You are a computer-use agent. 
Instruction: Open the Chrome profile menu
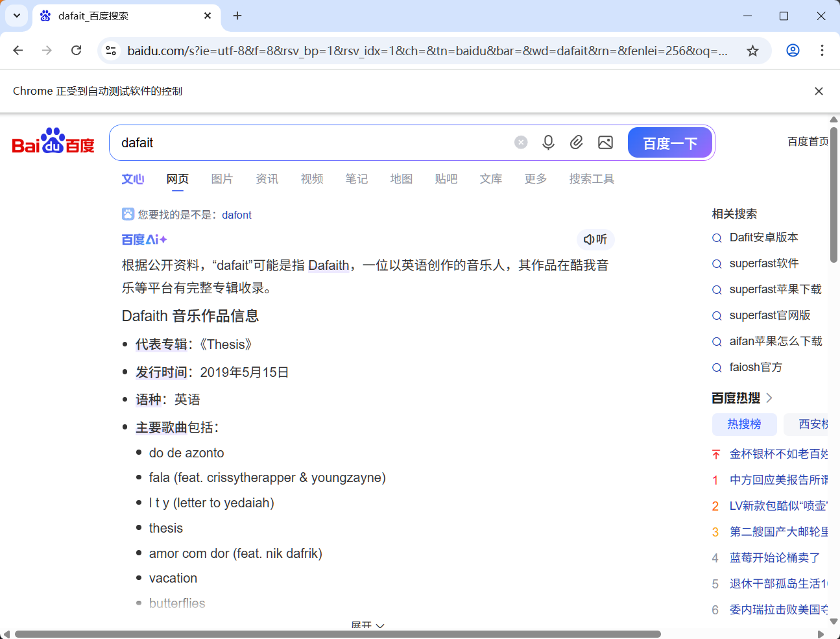pos(793,51)
